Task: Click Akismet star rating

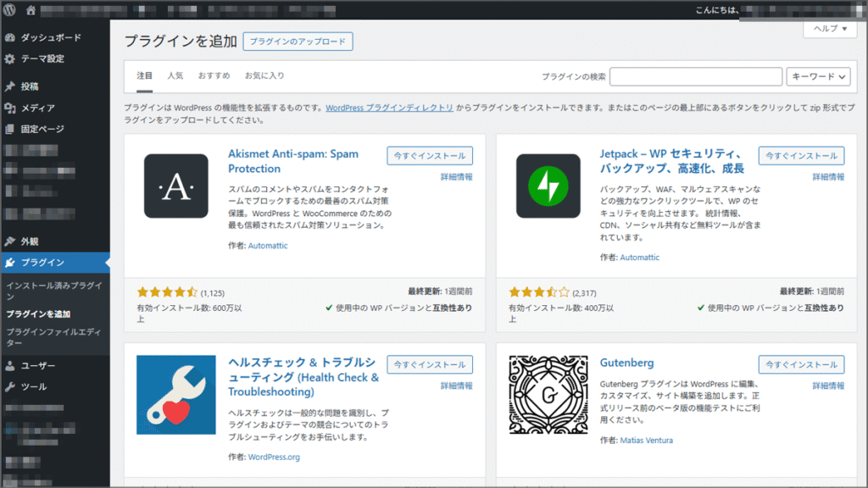Action: click(x=167, y=292)
